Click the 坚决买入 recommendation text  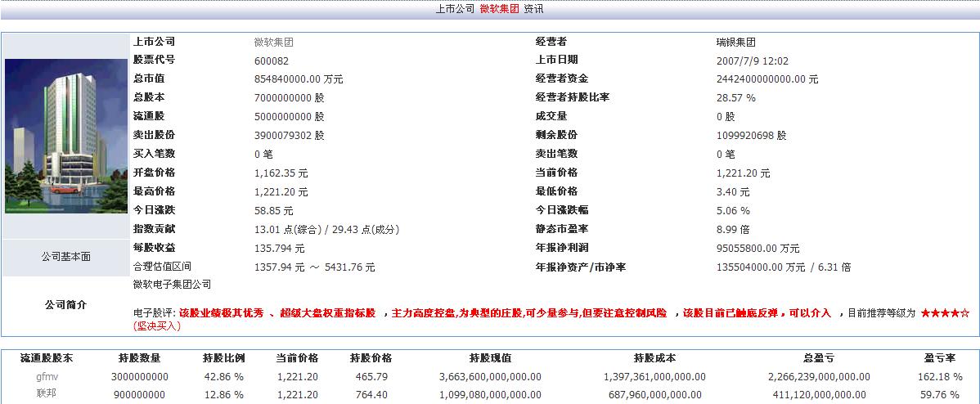pyautogui.click(x=157, y=326)
